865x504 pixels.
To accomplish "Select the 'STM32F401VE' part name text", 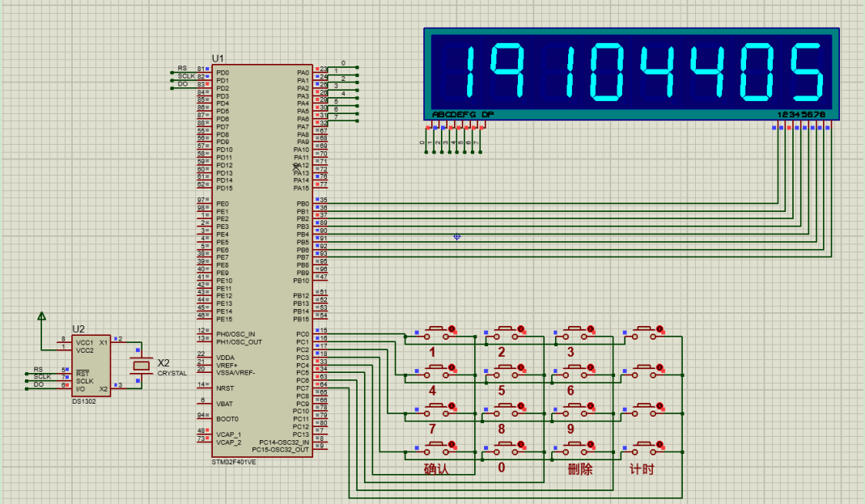I will coord(234,462).
